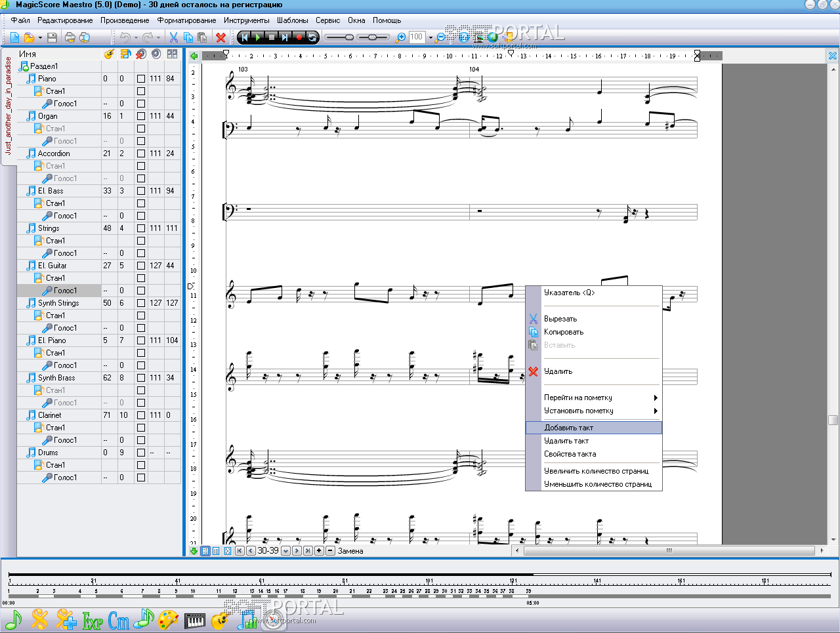This screenshot has width=840, height=633.
Task: Show the piano keyboard panel
Action: coord(195,620)
